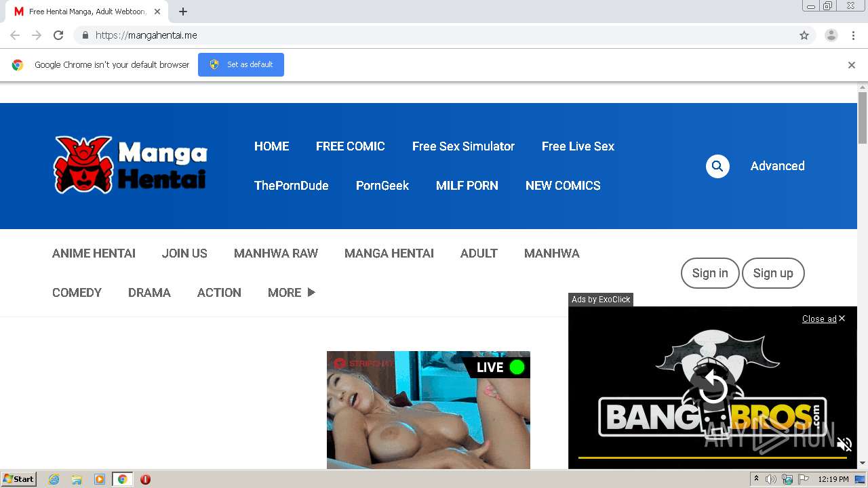Reload the current page

58,35
